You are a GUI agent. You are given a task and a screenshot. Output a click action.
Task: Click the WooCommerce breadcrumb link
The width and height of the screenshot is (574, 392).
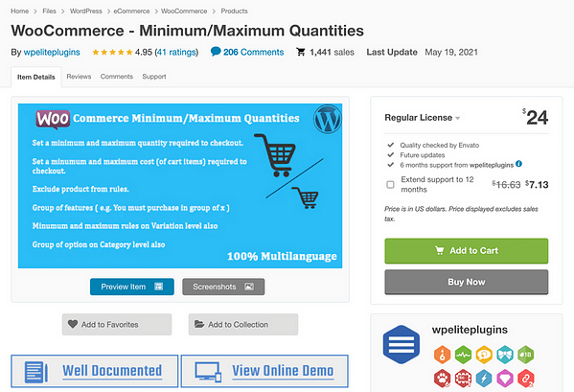[x=184, y=11]
